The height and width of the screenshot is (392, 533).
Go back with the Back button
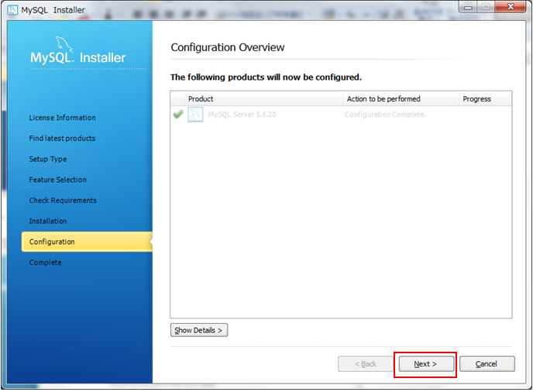pyautogui.click(x=366, y=364)
